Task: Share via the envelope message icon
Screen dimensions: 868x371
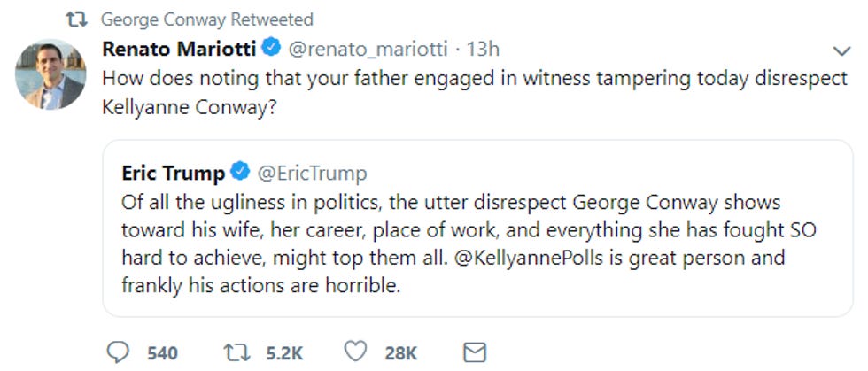Action: (475, 352)
